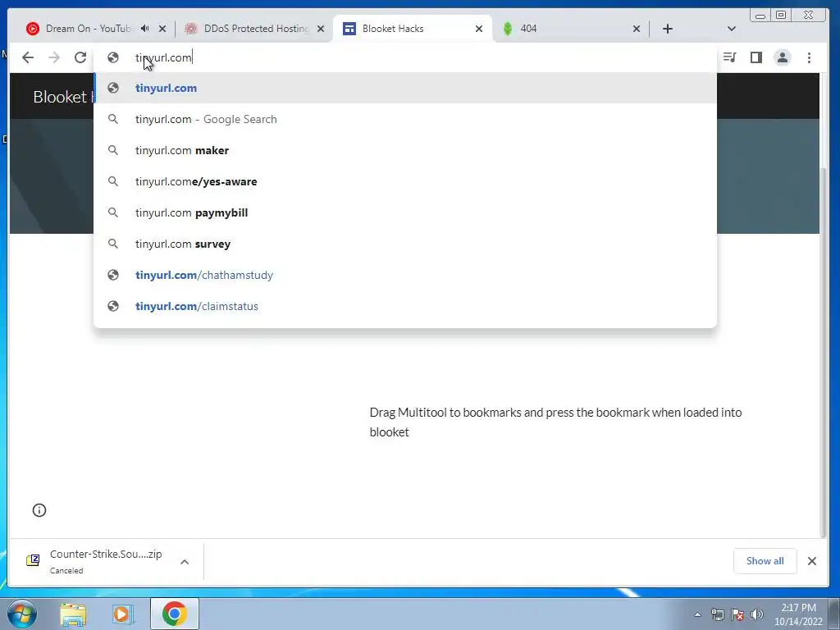This screenshot has width=840, height=630.
Task: Click the page vertical scrollbar
Action: [x=824, y=351]
